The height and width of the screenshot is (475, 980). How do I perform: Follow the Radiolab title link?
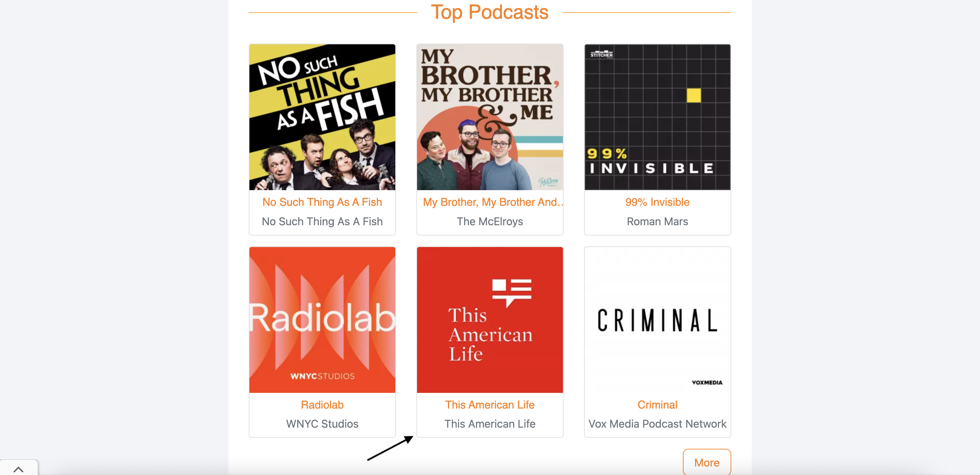pos(322,405)
